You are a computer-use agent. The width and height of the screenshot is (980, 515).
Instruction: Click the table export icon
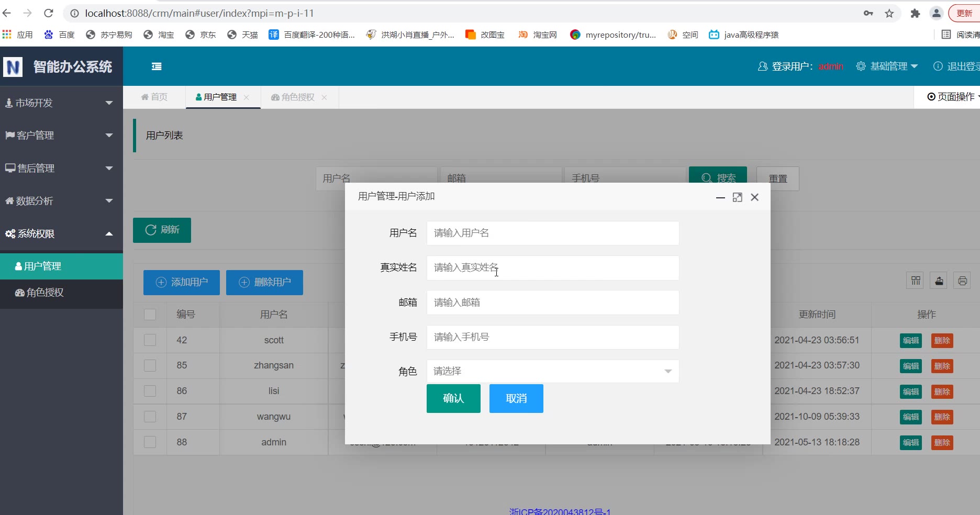pos(939,281)
